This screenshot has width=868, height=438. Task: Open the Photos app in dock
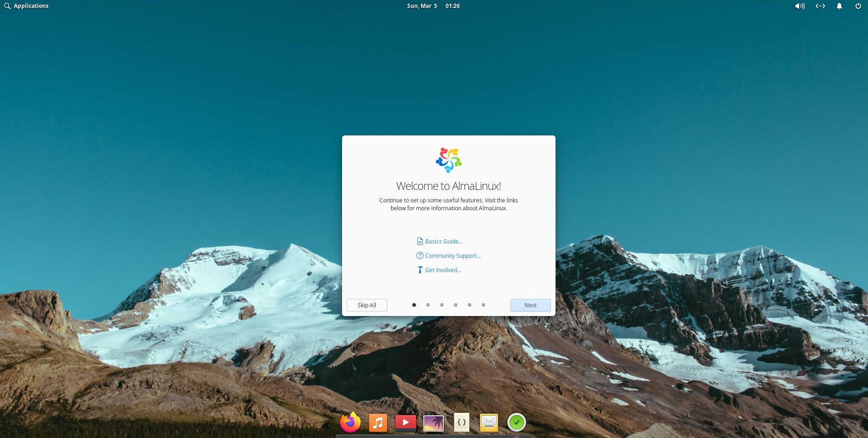tap(433, 423)
